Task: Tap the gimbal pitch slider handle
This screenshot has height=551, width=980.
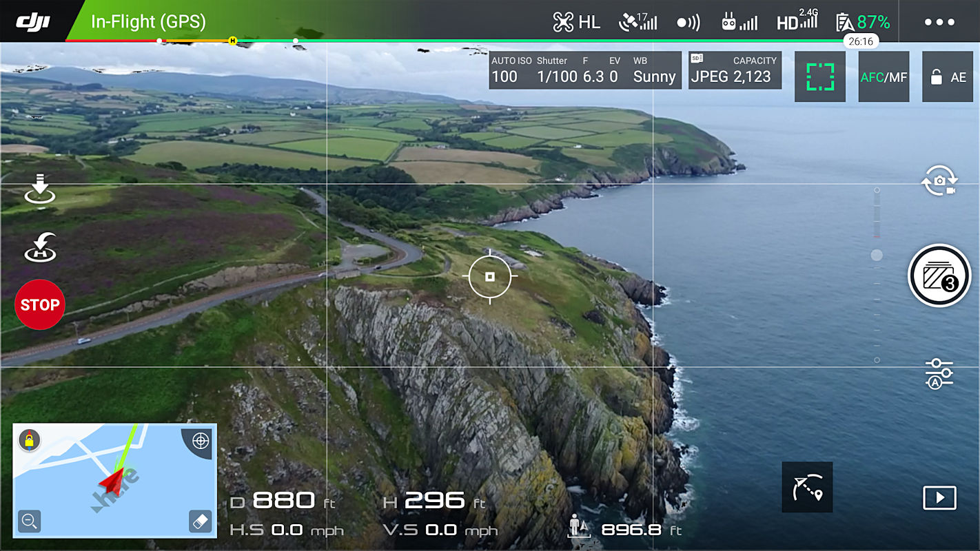Action: (x=877, y=256)
